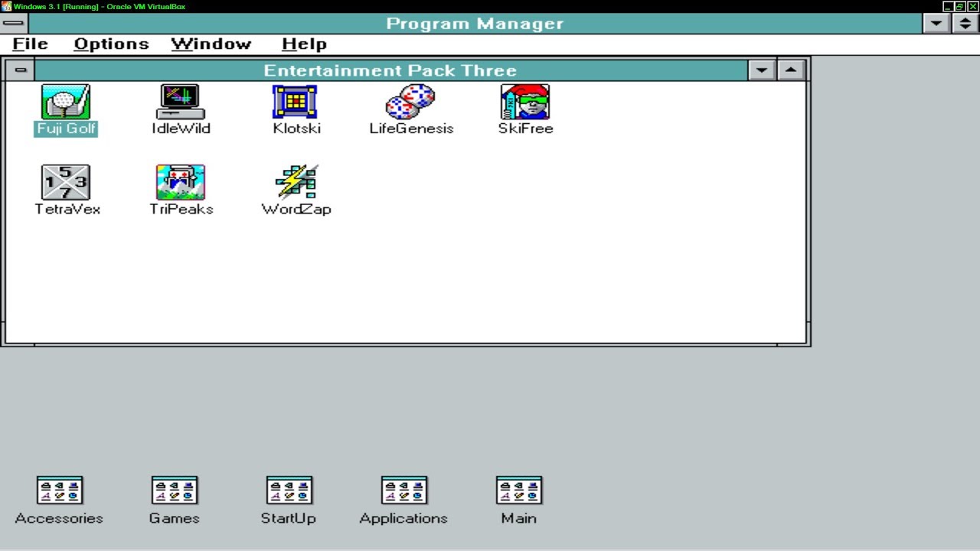The image size is (980, 551).
Task: Click the "WordZap" label text
Action: (296, 209)
